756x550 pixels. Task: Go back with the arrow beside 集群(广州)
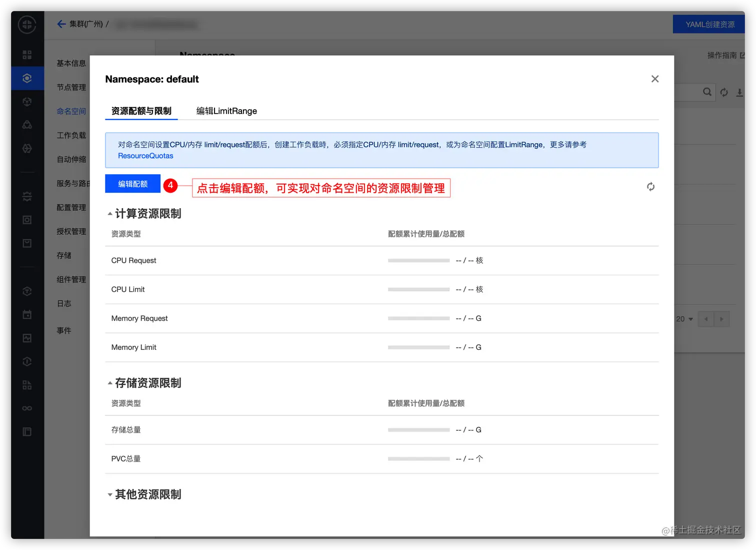click(x=61, y=24)
